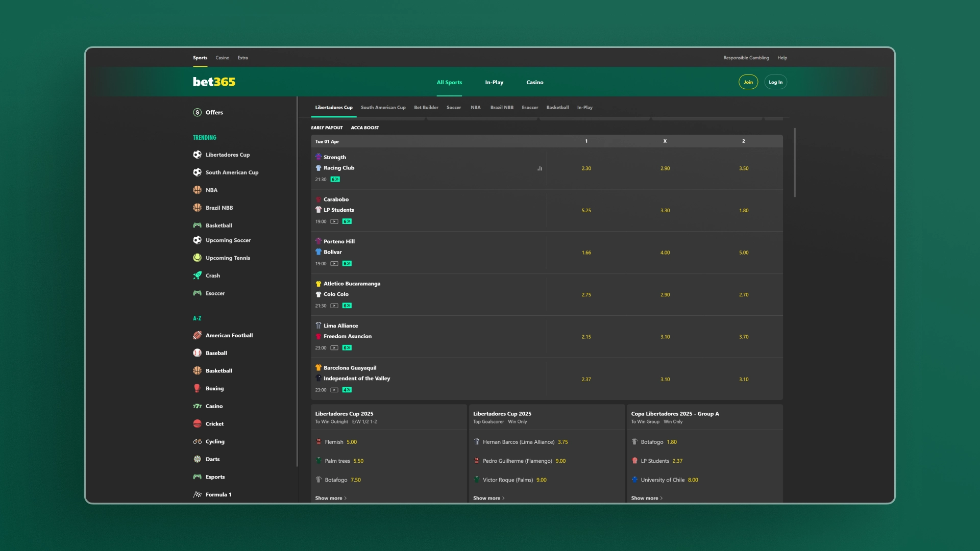This screenshot has height=551, width=980.
Task: Switch to the In-Play tab
Action: click(x=494, y=82)
